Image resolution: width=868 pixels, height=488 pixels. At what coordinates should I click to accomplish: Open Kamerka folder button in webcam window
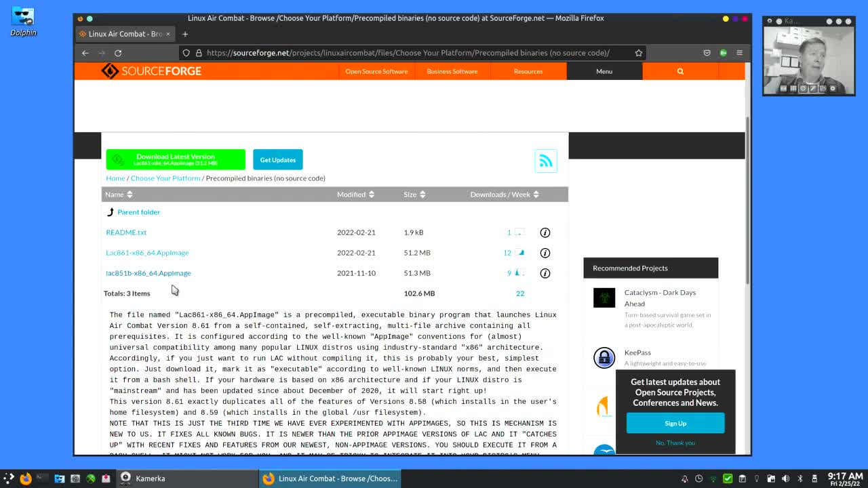823,88
